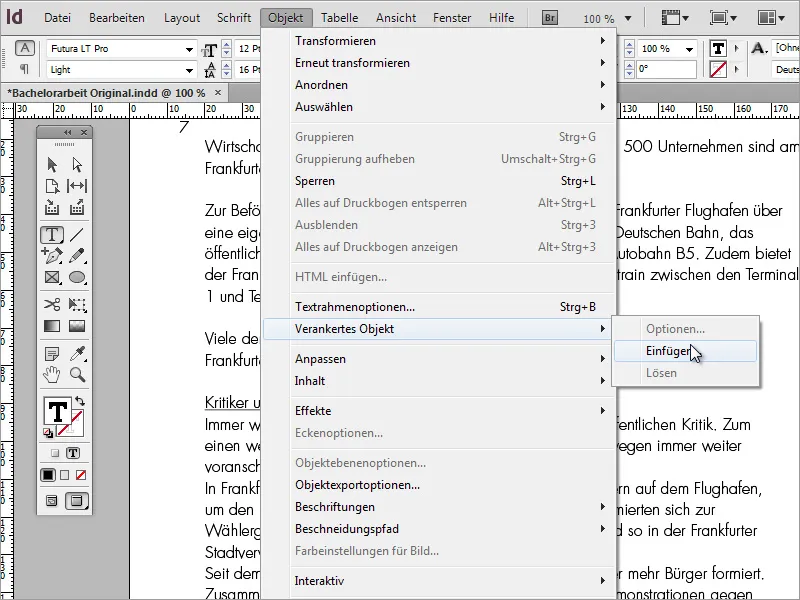Viewport: 800px width, 600px height.
Task: Toggle formatting affects text
Action: click(x=73, y=453)
